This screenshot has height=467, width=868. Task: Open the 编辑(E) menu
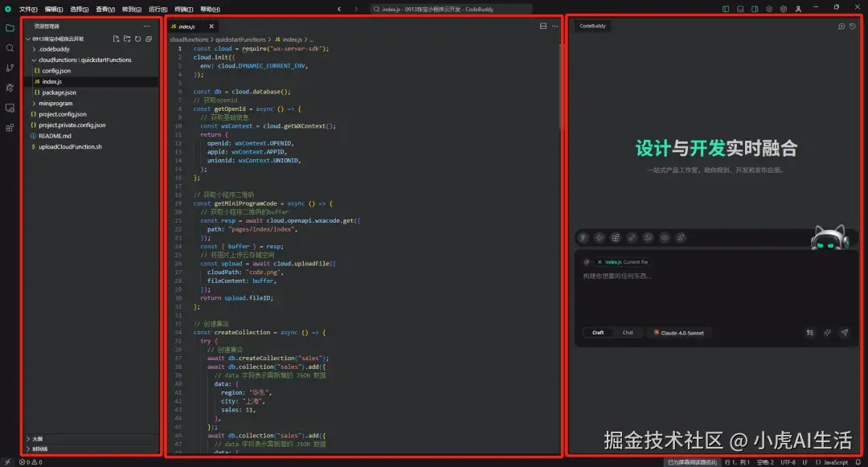[54, 9]
